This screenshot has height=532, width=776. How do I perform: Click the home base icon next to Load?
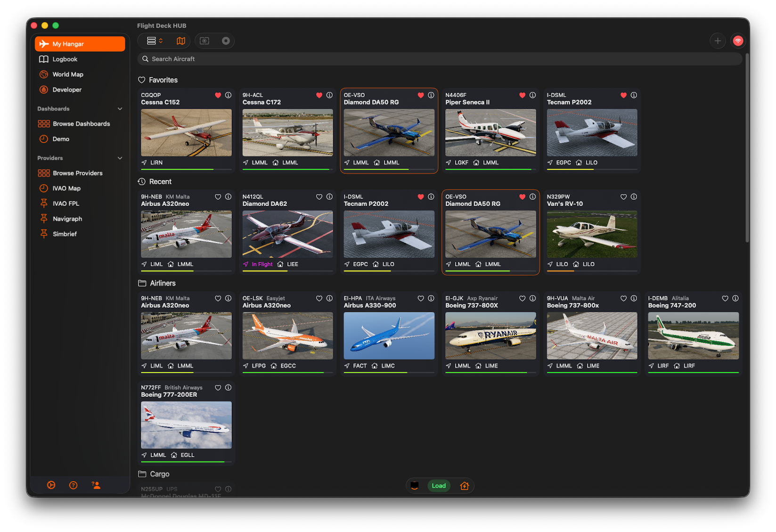(x=464, y=486)
